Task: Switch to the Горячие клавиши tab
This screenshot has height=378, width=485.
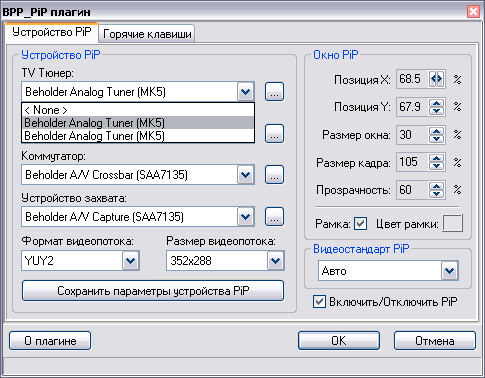Action: point(147,34)
